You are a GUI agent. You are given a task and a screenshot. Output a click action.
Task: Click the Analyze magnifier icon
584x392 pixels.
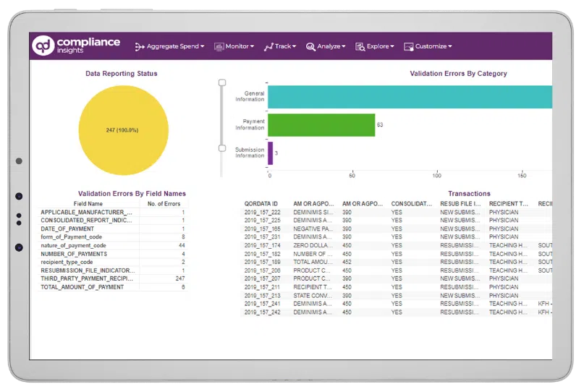click(x=310, y=46)
